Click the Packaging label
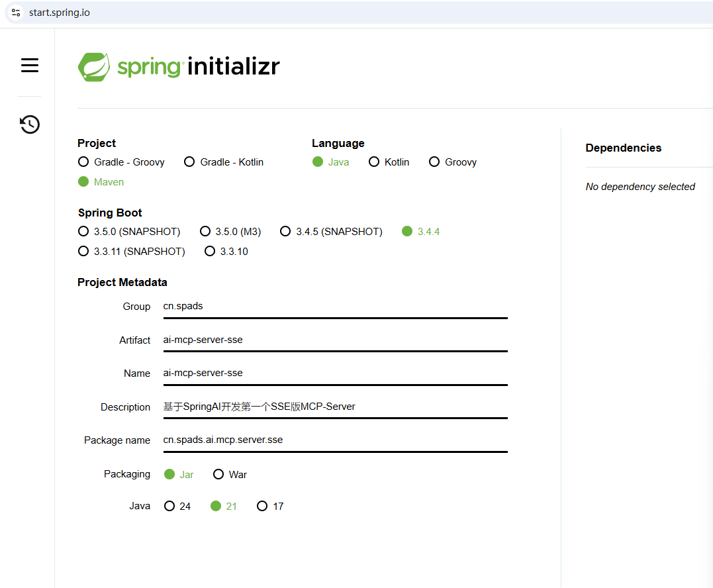The image size is (713, 588). (127, 474)
